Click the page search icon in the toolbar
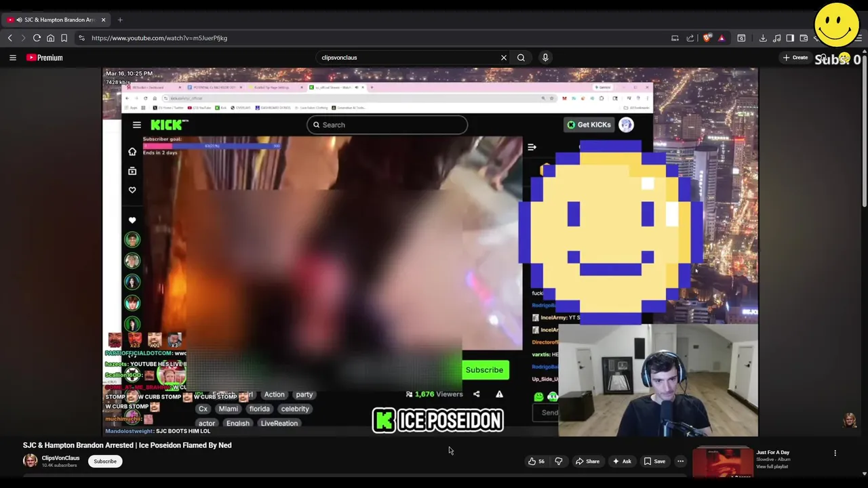This screenshot has height=488, width=868. [x=741, y=38]
